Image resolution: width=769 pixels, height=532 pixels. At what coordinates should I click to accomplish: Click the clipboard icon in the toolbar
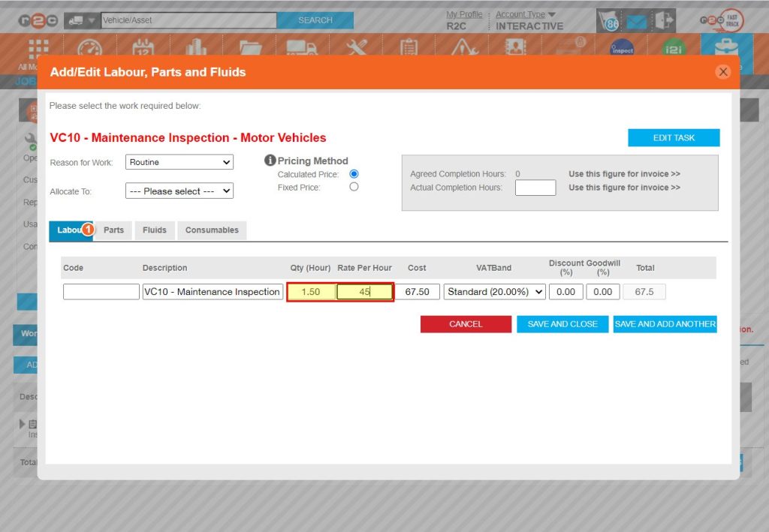click(409, 47)
